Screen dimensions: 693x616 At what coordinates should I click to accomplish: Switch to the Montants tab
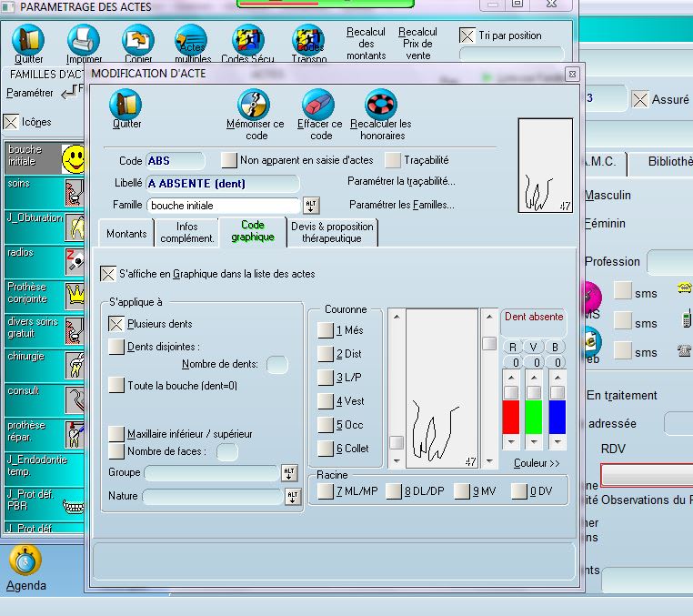pos(126,233)
